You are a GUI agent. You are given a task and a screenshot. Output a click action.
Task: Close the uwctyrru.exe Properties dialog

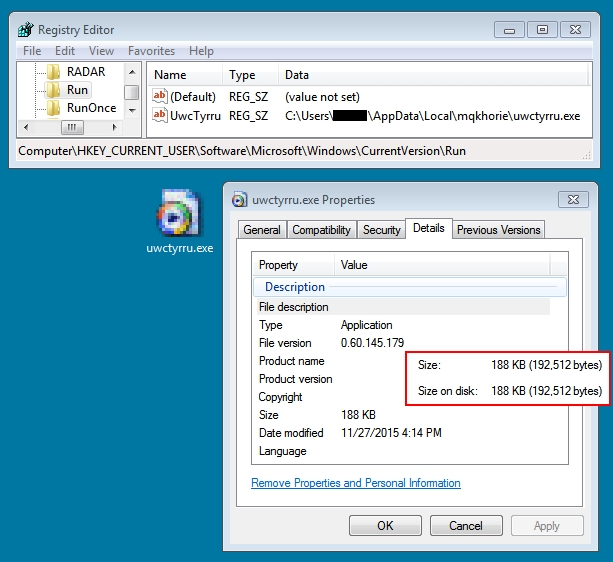click(x=573, y=200)
